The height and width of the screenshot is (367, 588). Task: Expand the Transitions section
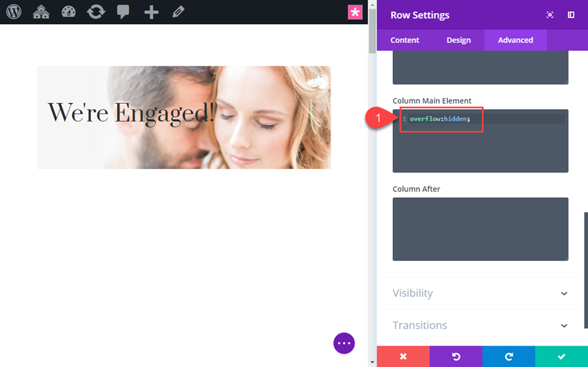click(x=480, y=326)
